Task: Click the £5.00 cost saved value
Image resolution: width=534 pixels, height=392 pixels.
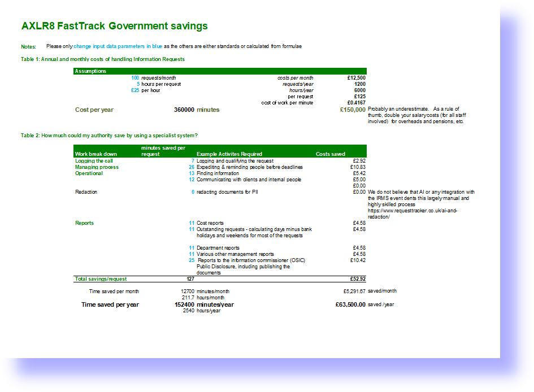Action: pyautogui.click(x=359, y=179)
